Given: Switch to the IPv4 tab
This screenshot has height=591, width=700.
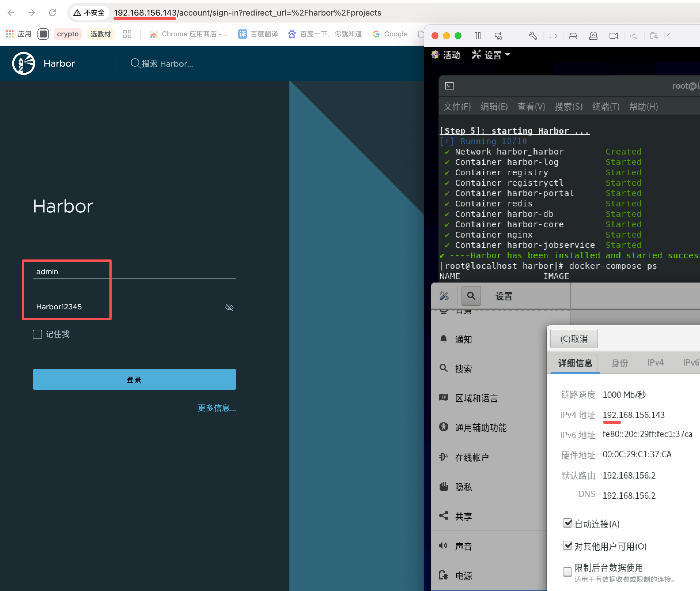Looking at the screenshot, I should tap(655, 363).
